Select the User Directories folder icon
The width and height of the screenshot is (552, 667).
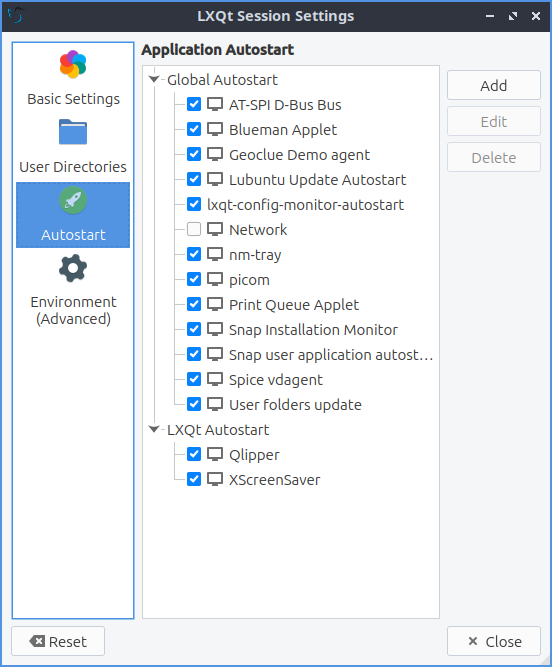pyautogui.click(x=73, y=132)
